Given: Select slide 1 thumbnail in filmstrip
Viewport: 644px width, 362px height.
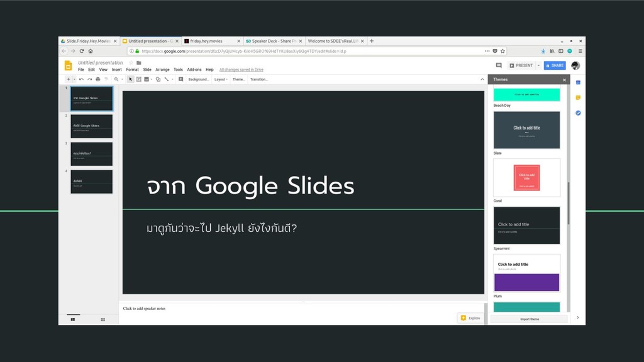Looking at the screenshot, I should coord(91,99).
